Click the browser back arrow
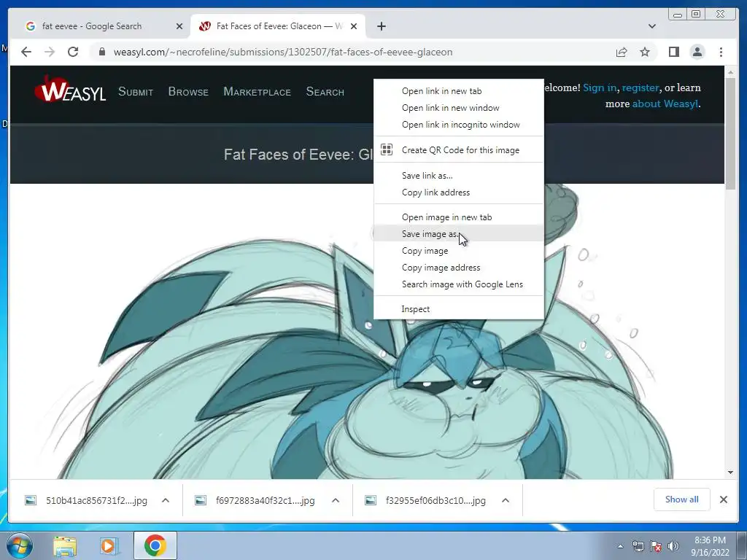 click(x=26, y=52)
